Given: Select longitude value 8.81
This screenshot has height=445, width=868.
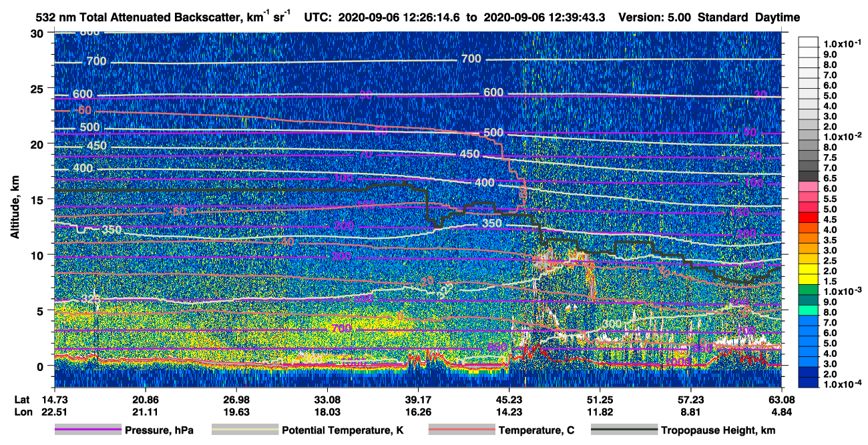Looking at the screenshot, I should coord(690,412).
